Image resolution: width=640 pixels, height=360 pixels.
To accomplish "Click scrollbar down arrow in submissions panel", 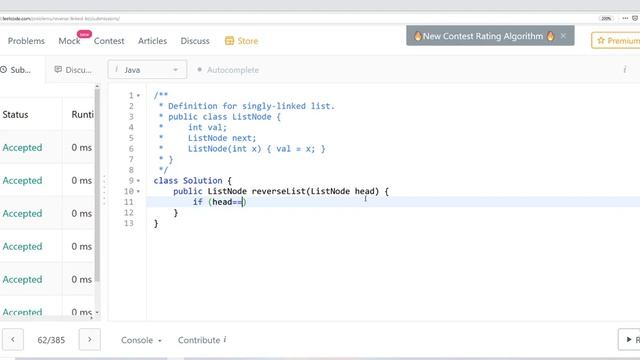I will (x=97, y=312).
